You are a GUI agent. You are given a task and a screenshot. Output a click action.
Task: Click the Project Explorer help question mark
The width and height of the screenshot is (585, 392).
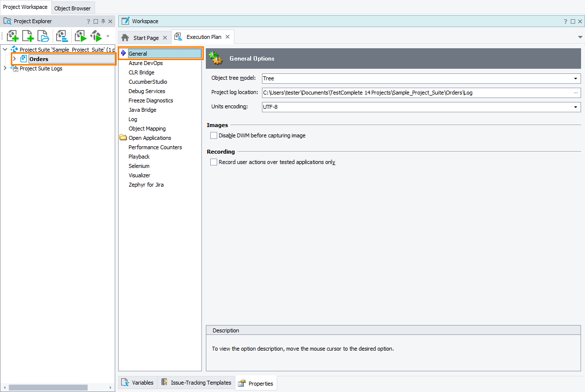pos(89,21)
